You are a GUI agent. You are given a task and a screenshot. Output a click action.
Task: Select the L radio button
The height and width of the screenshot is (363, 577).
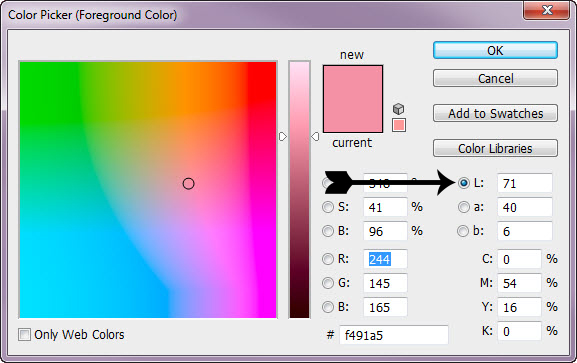[464, 183]
